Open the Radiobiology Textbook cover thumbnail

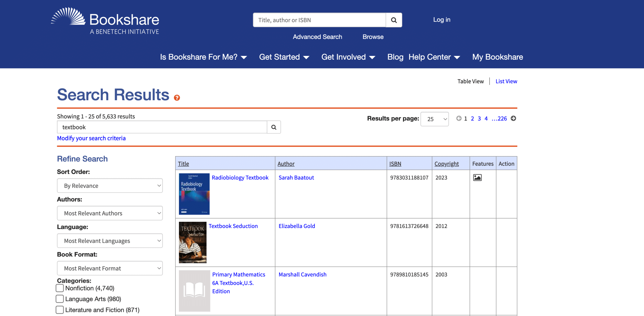pyautogui.click(x=194, y=193)
